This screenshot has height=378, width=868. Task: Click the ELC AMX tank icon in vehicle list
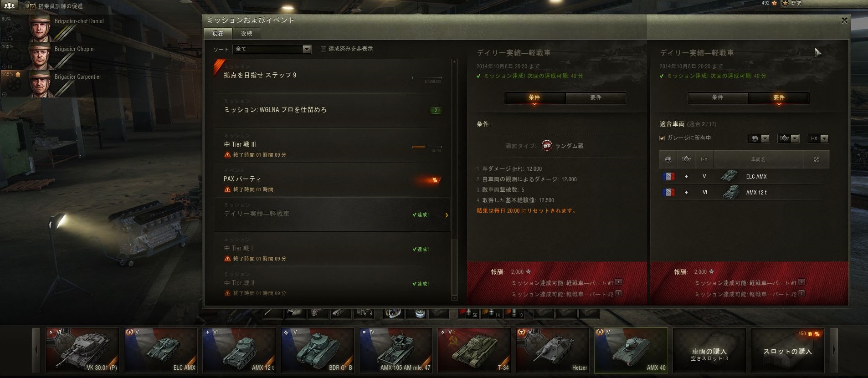pos(729,176)
